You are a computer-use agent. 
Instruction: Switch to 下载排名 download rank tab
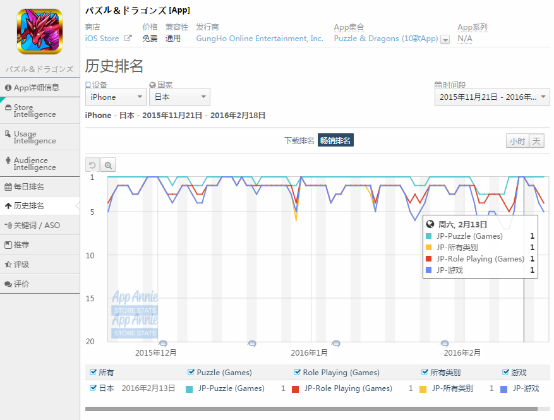point(299,141)
